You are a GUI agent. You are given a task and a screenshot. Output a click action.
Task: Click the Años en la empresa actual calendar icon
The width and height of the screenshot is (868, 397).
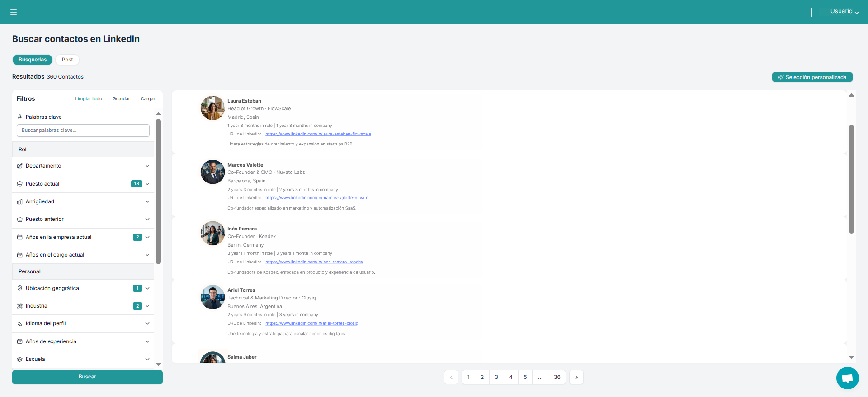point(20,237)
